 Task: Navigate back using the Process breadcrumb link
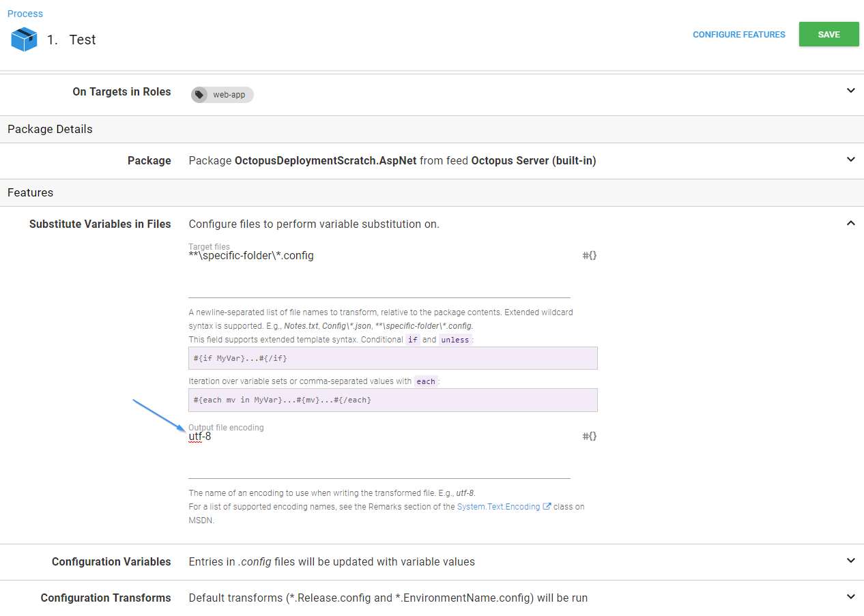25,13
